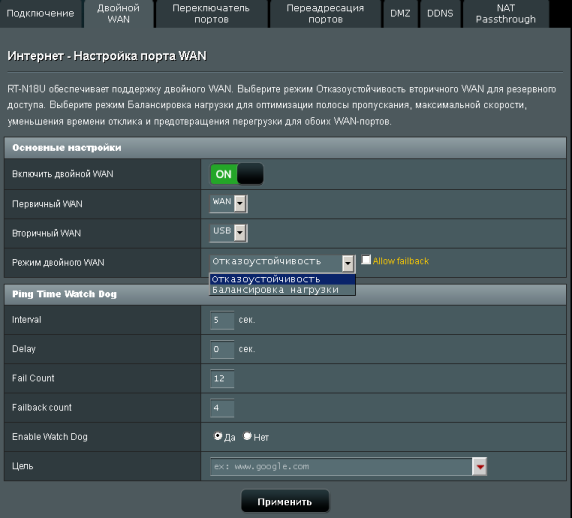Enable the Allow failback checkbox
This screenshot has height=518, width=572.
coord(366,260)
